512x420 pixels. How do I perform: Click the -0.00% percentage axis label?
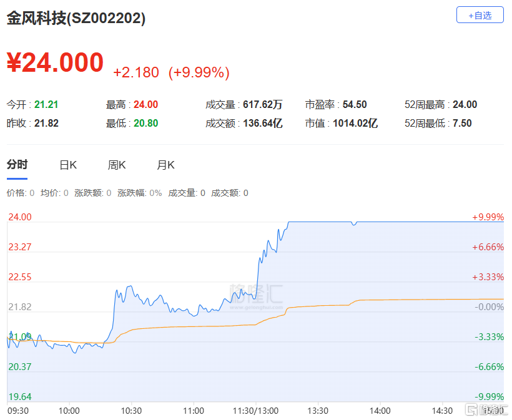(x=489, y=307)
